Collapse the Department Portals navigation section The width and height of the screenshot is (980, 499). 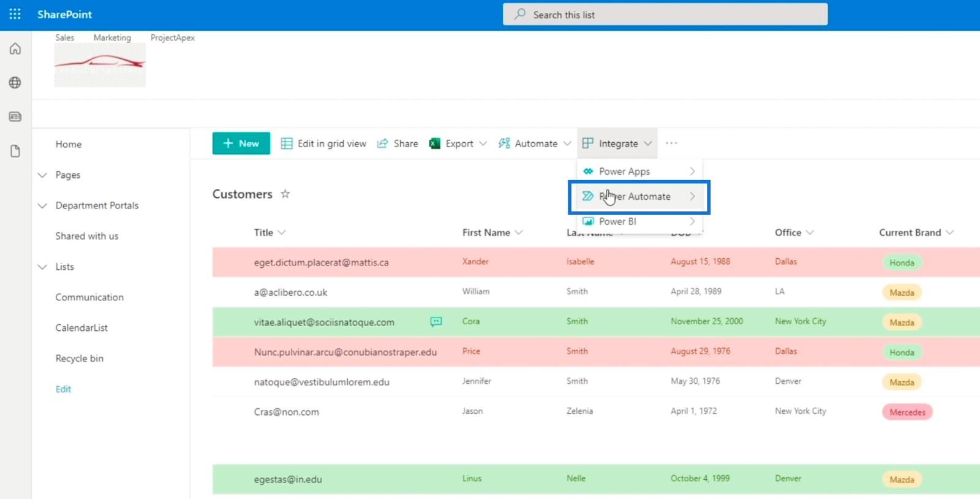pos(42,205)
